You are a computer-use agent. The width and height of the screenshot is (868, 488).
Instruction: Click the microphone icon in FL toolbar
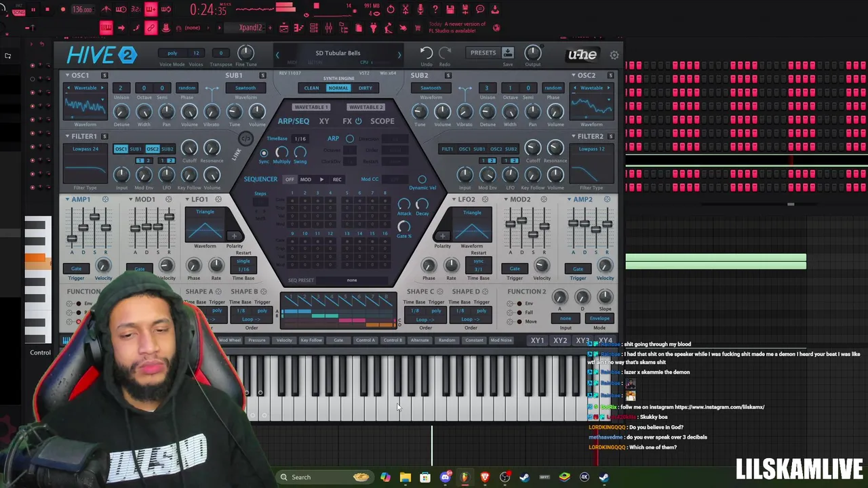pyautogui.click(x=420, y=9)
